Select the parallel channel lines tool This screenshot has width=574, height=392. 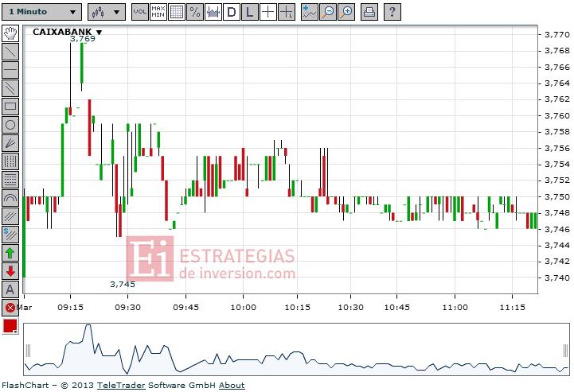(x=10, y=88)
